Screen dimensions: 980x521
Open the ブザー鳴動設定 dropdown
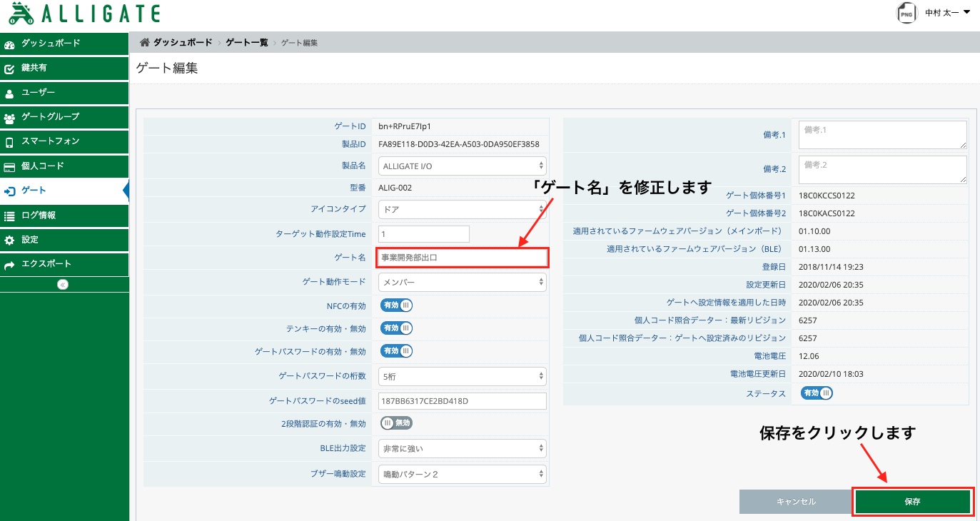[463, 474]
